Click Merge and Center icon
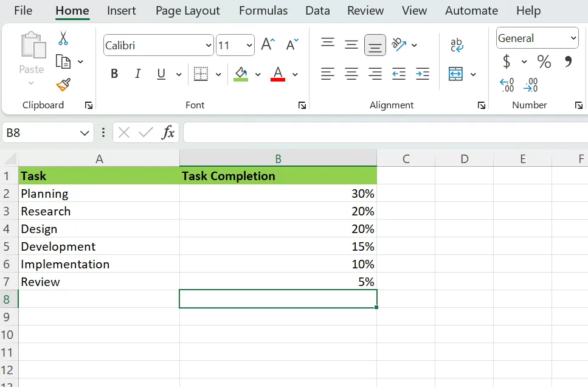Image resolution: width=588 pixels, height=387 pixels. tap(455, 74)
